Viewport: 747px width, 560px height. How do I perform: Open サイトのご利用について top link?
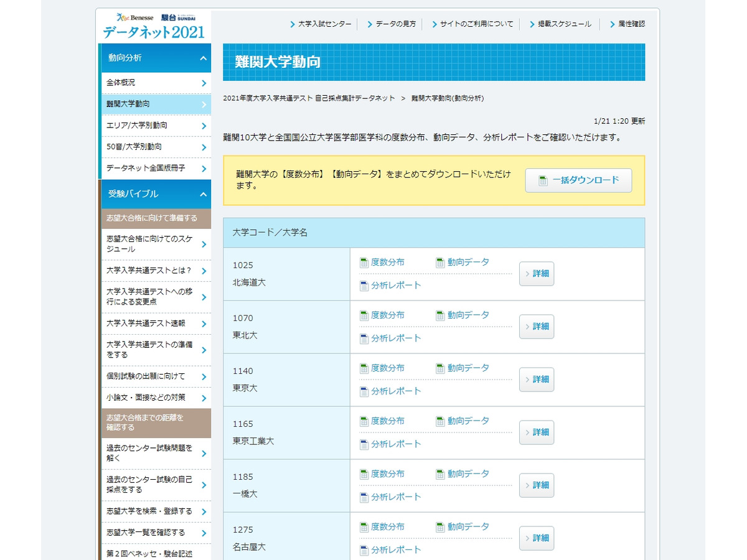pos(472,24)
